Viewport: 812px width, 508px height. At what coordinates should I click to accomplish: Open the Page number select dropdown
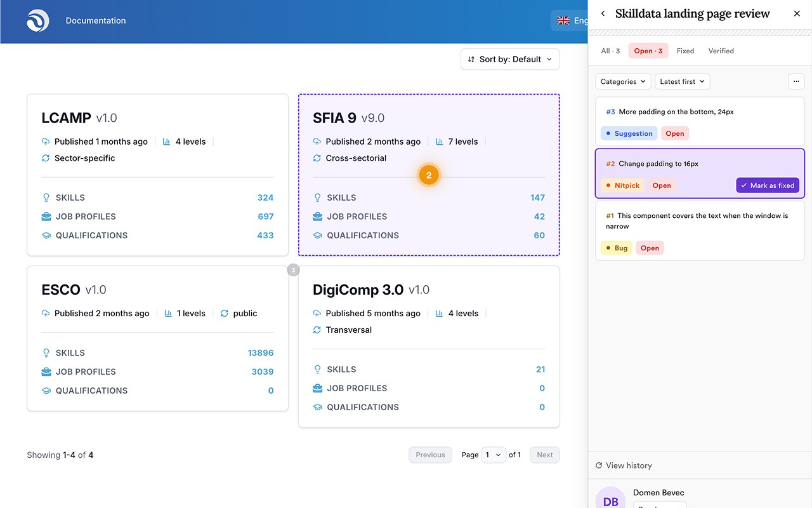tap(494, 455)
